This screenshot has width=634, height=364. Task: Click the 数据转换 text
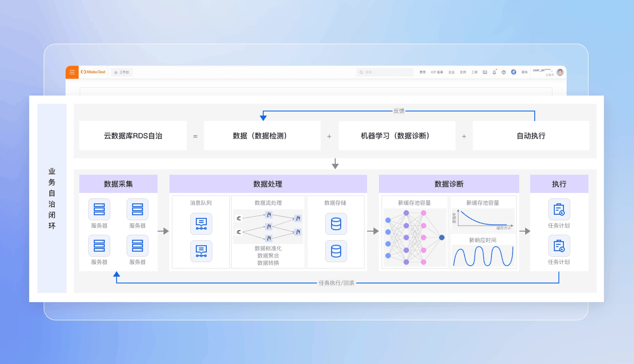coord(268,263)
